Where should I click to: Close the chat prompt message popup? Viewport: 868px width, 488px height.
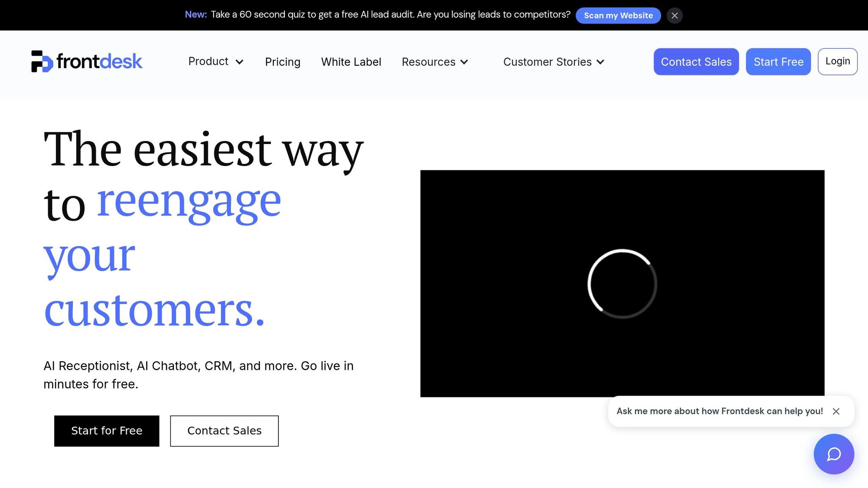836,411
